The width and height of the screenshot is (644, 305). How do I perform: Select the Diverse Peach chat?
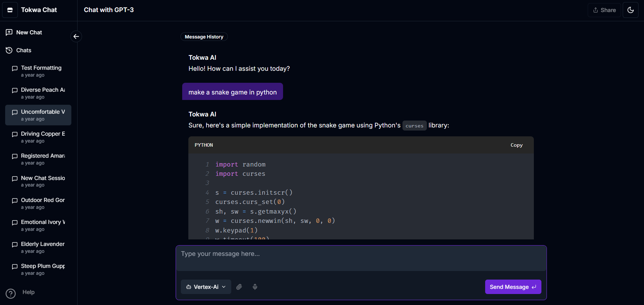pyautogui.click(x=43, y=93)
